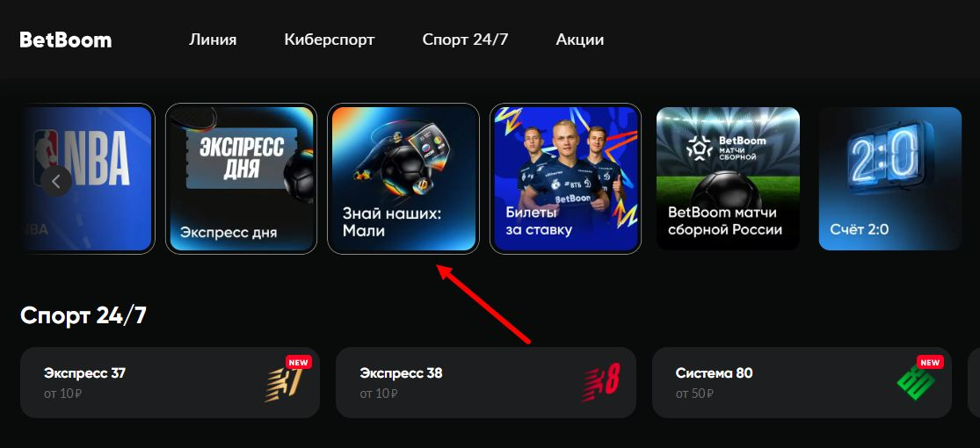Open the Экспресс 37 game tile
Viewport: 980px width, 448px height.
point(170,382)
